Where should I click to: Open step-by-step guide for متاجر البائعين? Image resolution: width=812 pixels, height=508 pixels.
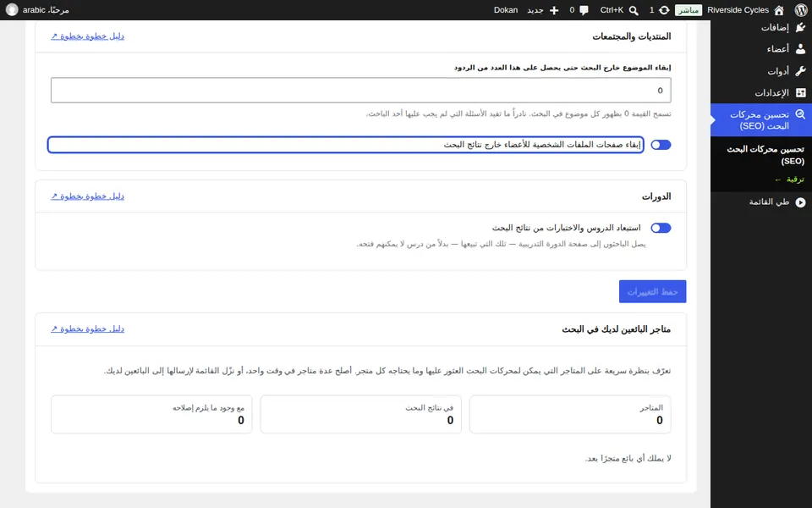(87, 329)
